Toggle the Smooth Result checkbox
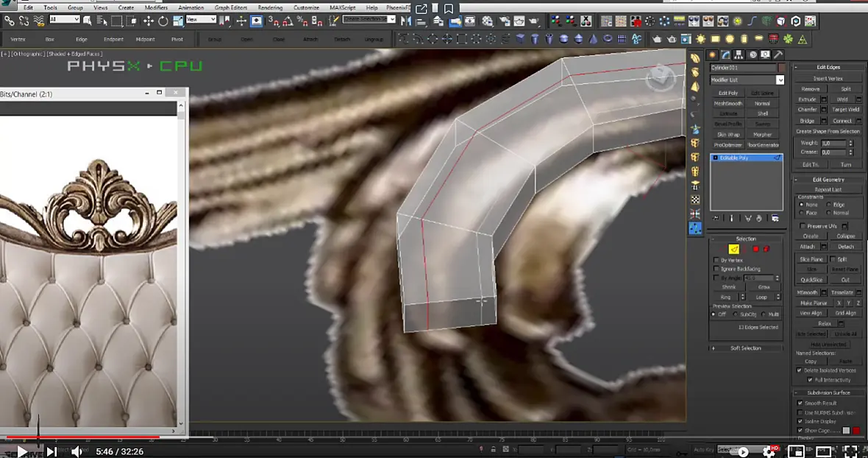868x458 pixels. tap(800, 404)
